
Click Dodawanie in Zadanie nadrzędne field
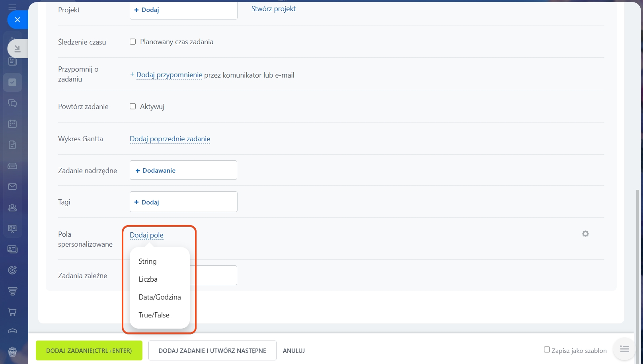(183, 170)
